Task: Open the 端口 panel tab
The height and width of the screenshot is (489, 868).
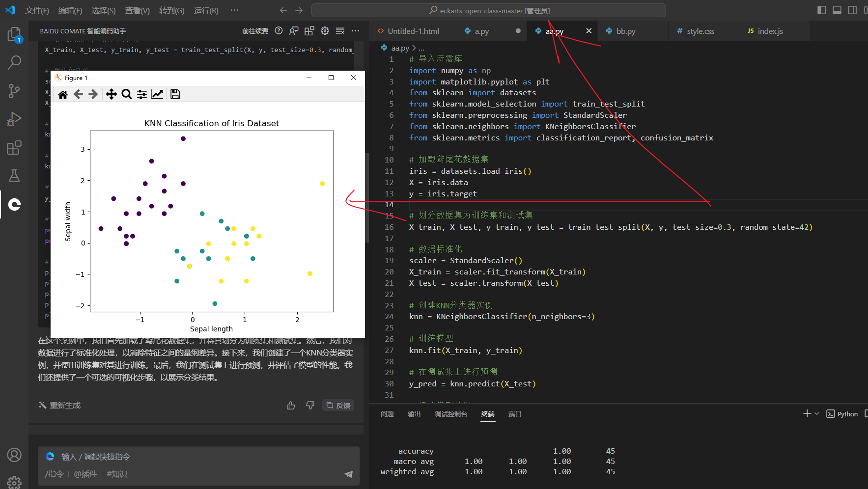Action: [515, 414]
